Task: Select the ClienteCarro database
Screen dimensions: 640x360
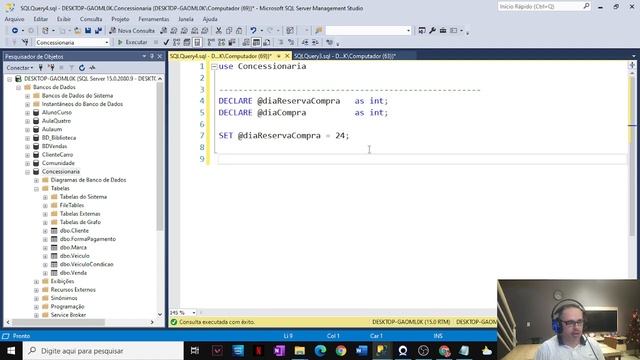Action: pyautogui.click(x=57, y=155)
